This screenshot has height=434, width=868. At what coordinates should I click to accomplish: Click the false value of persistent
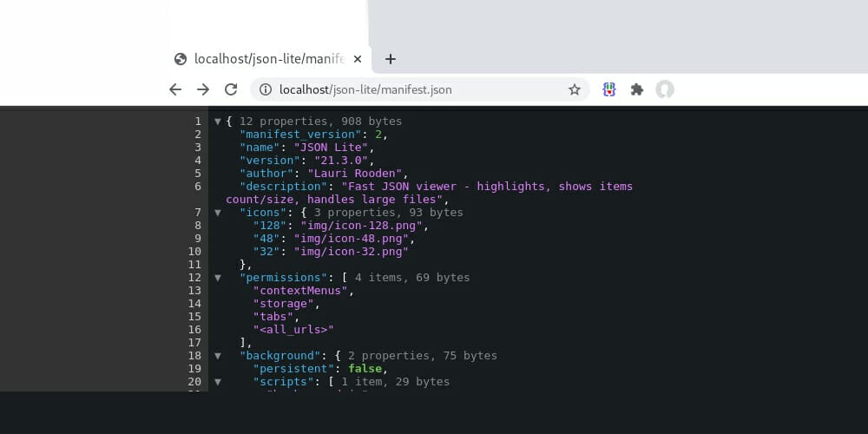coord(365,369)
